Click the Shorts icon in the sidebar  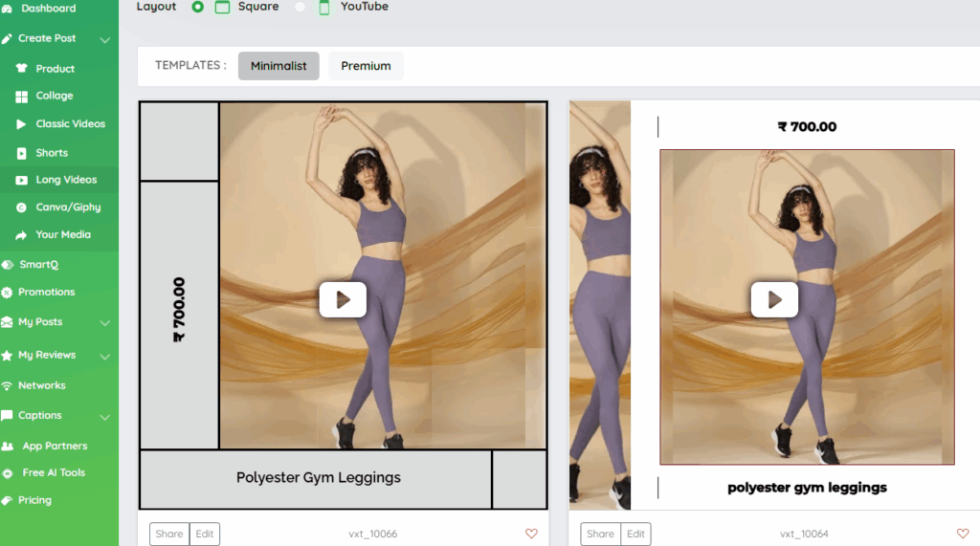coord(21,153)
